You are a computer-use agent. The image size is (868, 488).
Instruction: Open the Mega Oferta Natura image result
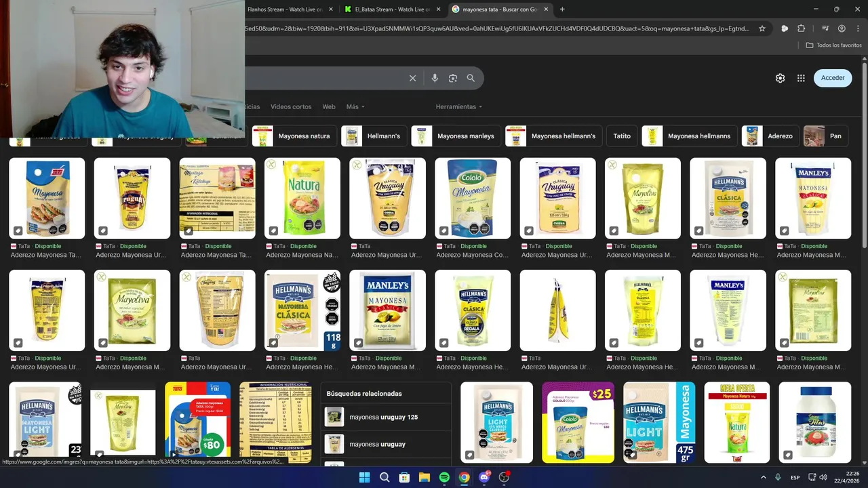coord(737,422)
